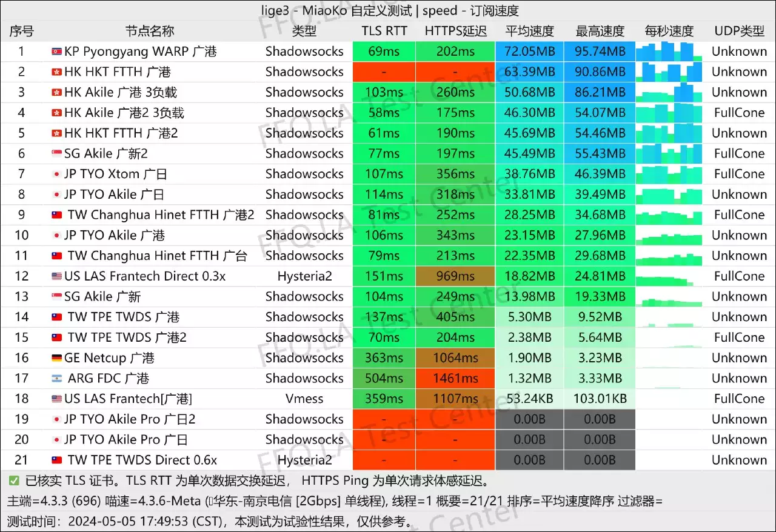The height and width of the screenshot is (532, 776).
Task: Click the average speed cell 53.24KB
Action: [x=529, y=399]
